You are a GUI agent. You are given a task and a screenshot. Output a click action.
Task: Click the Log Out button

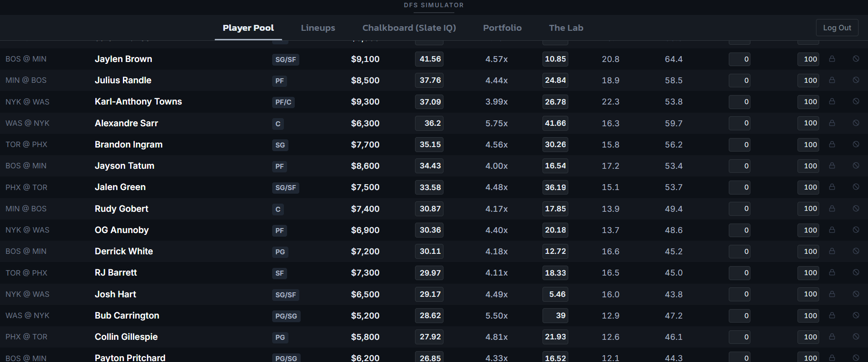click(837, 28)
